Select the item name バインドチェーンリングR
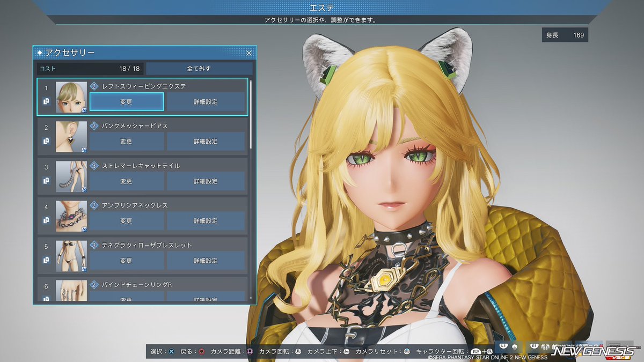644x362 pixels. (136, 285)
